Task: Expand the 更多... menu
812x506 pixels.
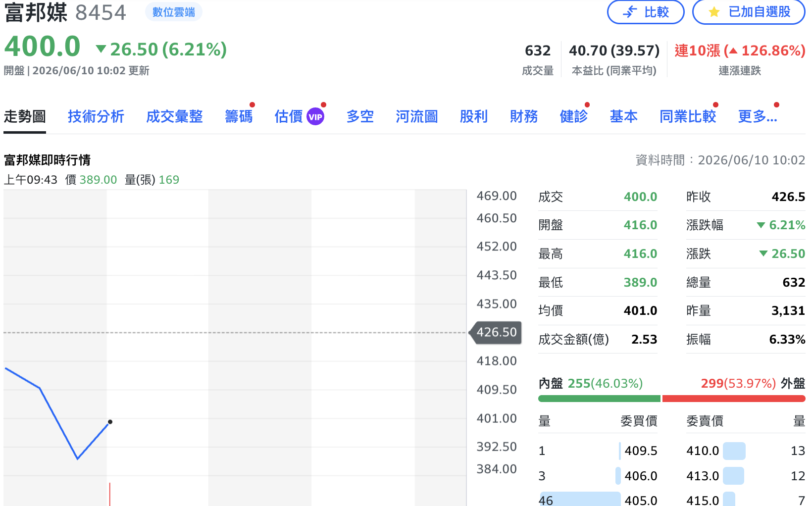Action: [758, 117]
